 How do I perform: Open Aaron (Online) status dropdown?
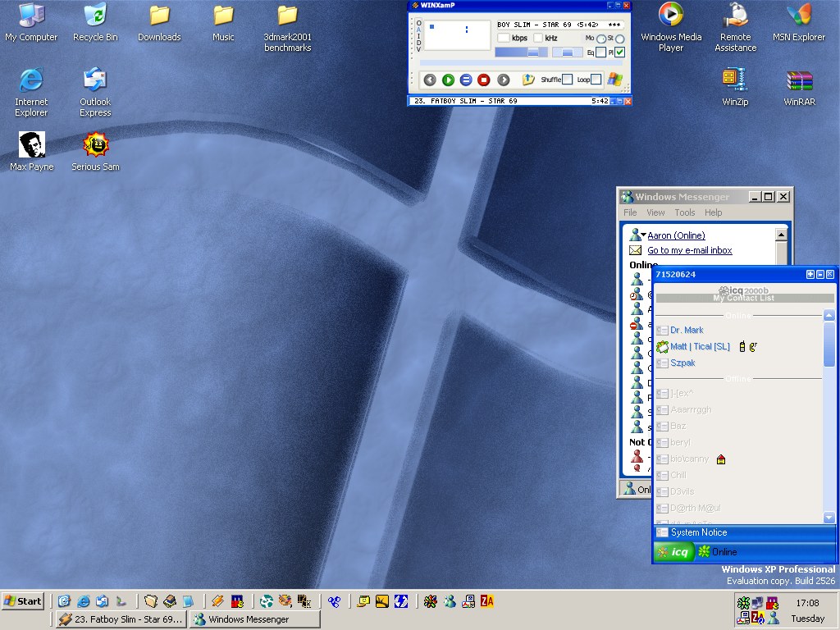coord(676,235)
